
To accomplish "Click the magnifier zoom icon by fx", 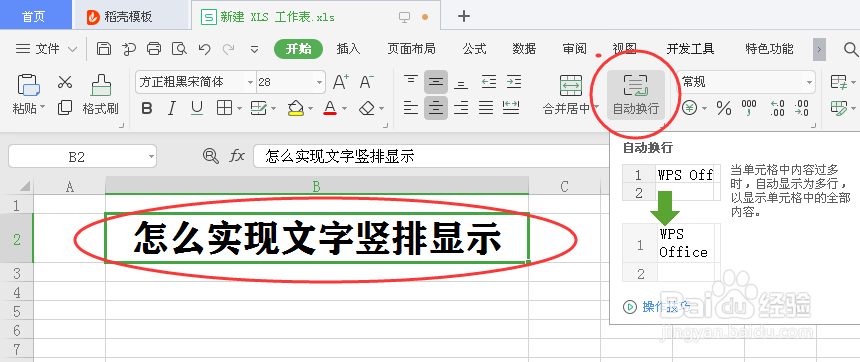I will click(x=211, y=156).
